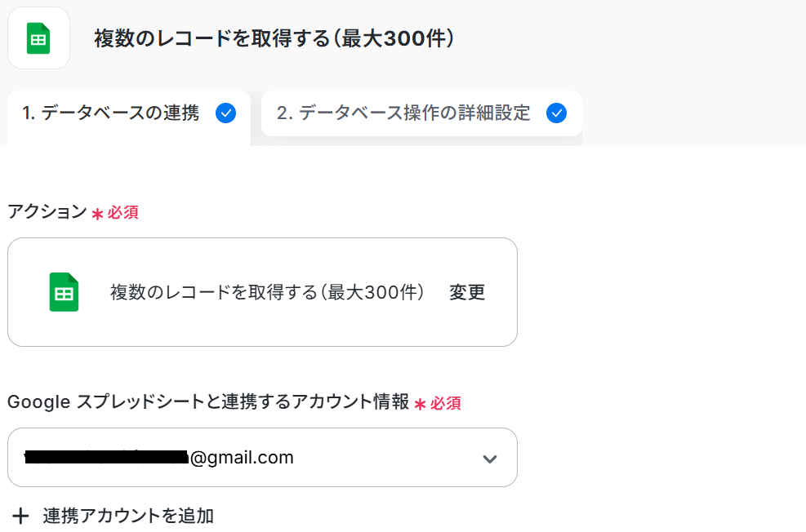Click the blue checkmark on the データベースの連携 tab
The height and width of the screenshot is (532, 806).
click(x=226, y=113)
